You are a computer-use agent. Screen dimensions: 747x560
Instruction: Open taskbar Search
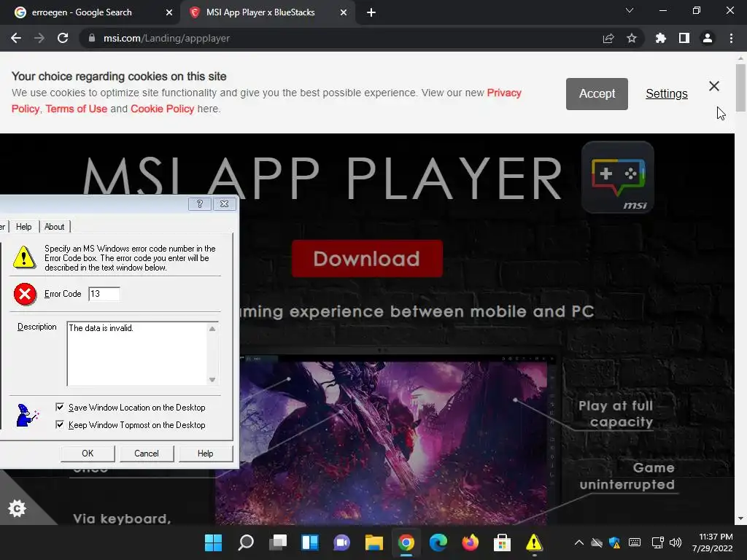(245, 542)
